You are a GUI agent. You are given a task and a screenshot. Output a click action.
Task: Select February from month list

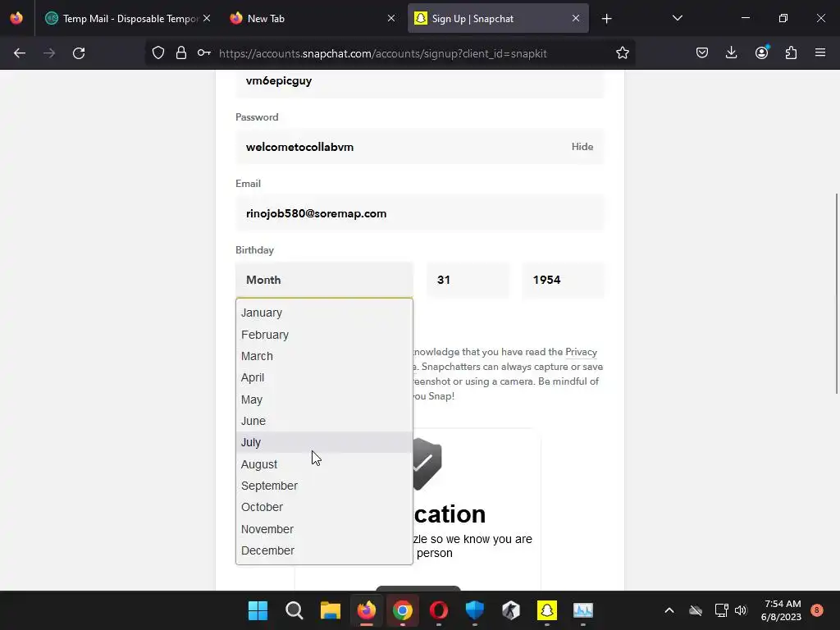coord(324,335)
